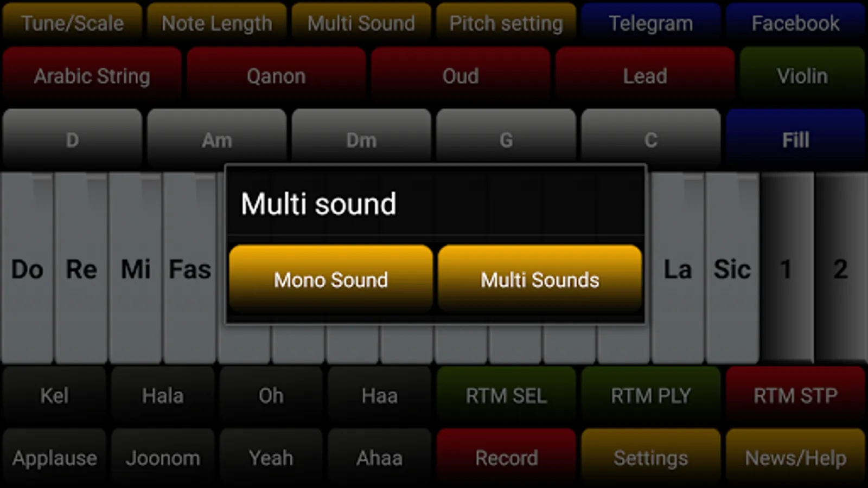
Task: Play the La piano key
Action: coord(678,268)
